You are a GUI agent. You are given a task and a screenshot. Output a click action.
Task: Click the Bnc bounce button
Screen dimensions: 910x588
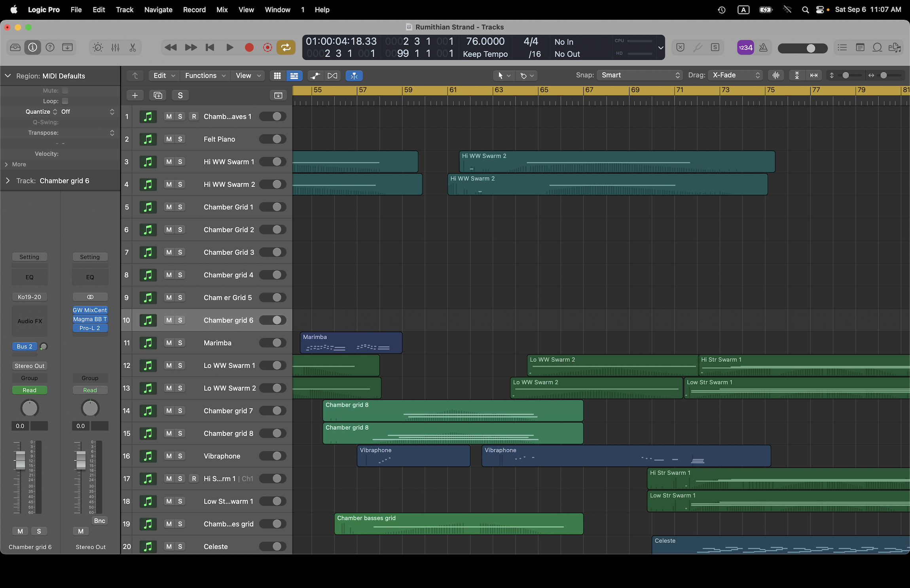[x=99, y=521]
